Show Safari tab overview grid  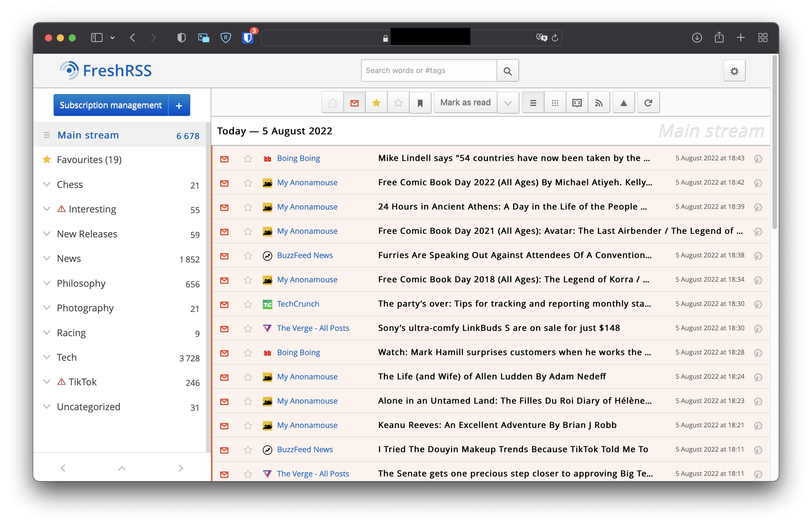point(763,38)
